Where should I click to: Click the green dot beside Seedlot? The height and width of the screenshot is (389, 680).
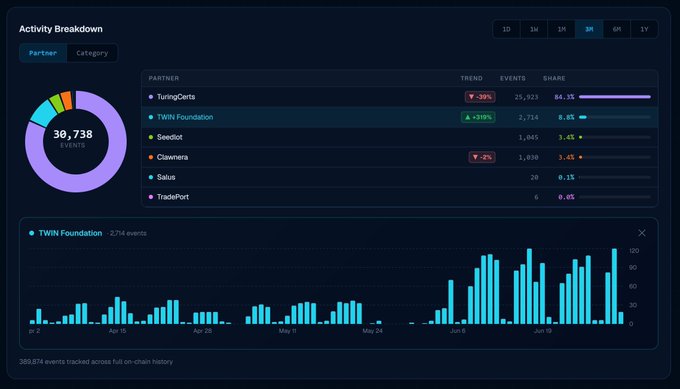coord(150,137)
